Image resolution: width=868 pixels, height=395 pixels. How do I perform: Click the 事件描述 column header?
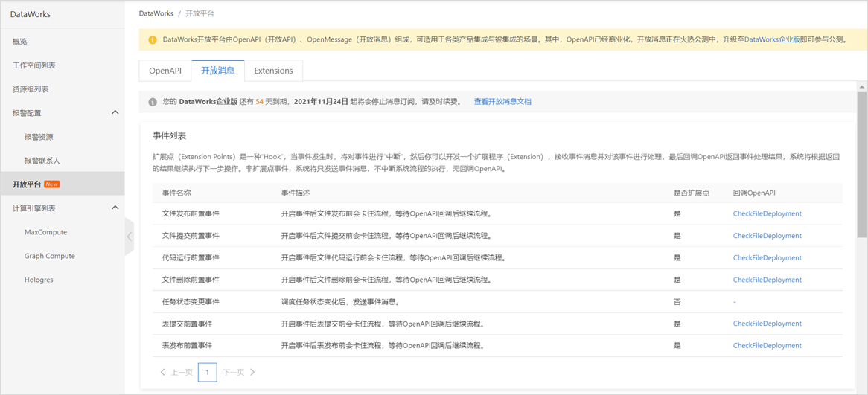point(296,193)
